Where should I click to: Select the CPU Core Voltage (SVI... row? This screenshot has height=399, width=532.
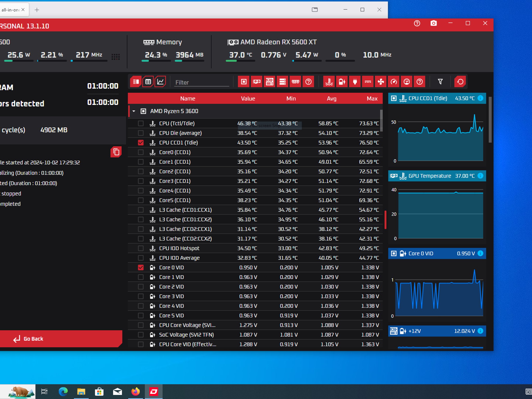click(x=255, y=325)
